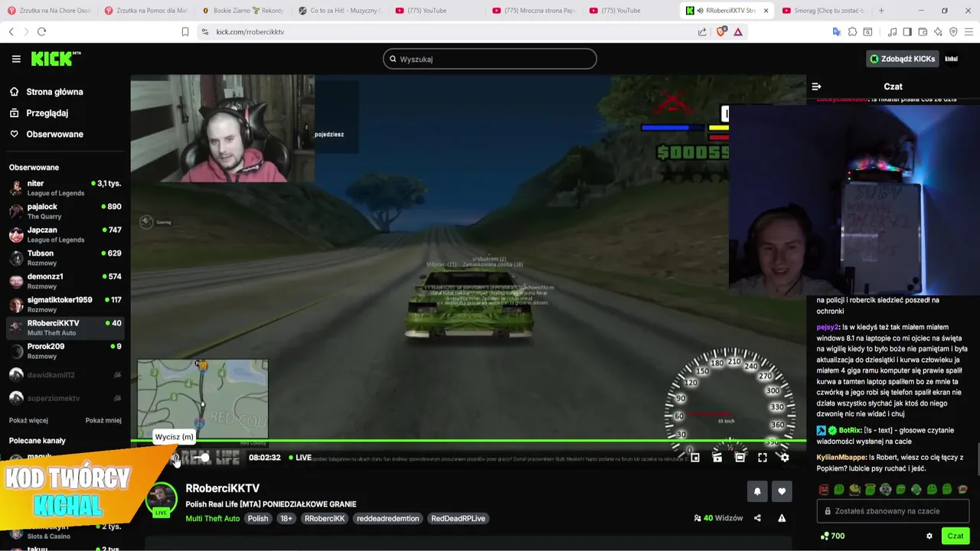Select the 18+ tag
This screenshot has height=551, width=980.
click(x=286, y=518)
